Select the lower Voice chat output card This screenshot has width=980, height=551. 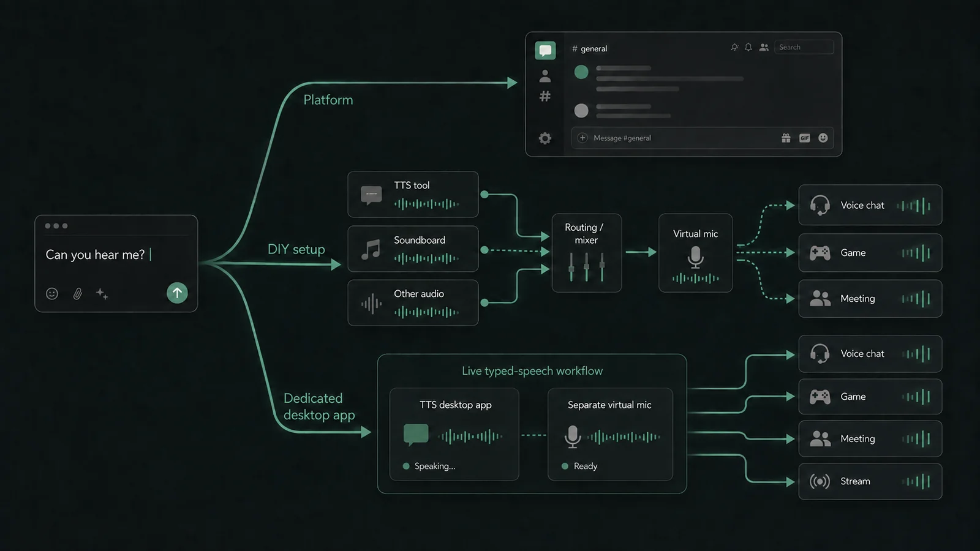tap(870, 354)
